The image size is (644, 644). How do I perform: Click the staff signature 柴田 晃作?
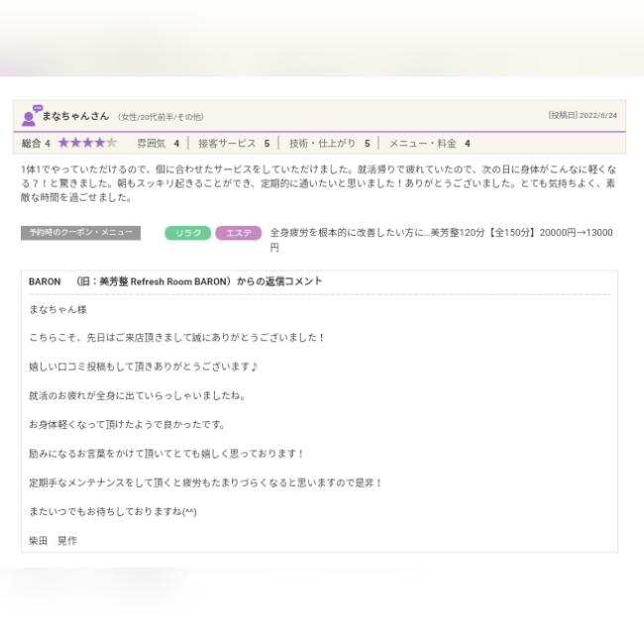[x=54, y=540]
